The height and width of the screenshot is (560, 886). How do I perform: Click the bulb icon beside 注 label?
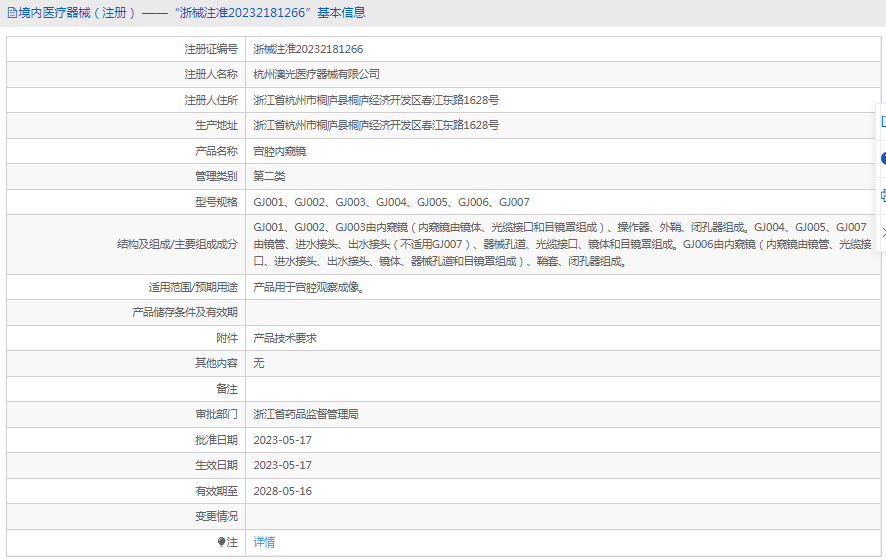[x=222, y=542]
